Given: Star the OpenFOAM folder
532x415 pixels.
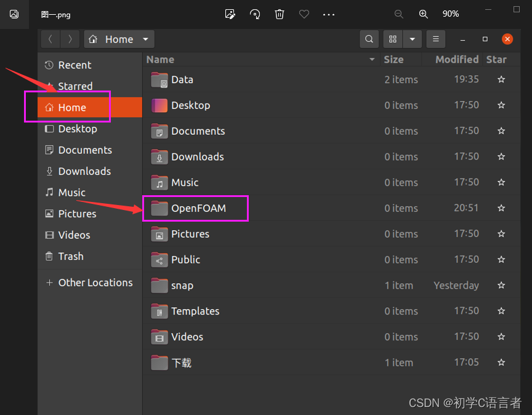Looking at the screenshot, I should coord(501,208).
